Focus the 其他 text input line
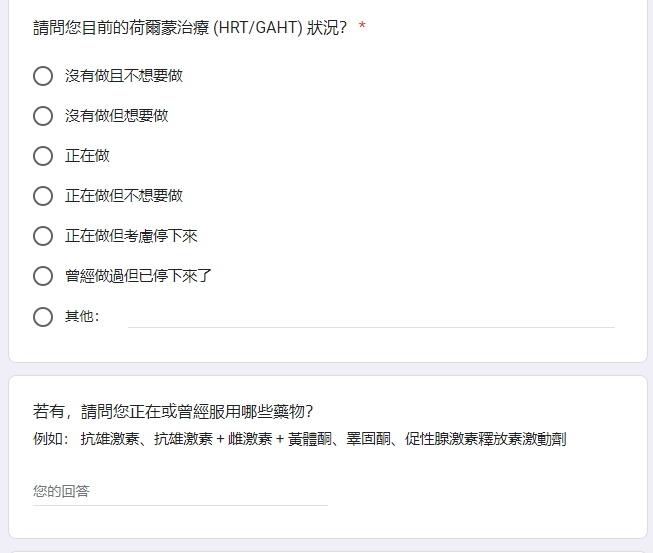 pyautogui.click(x=371, y=318)
